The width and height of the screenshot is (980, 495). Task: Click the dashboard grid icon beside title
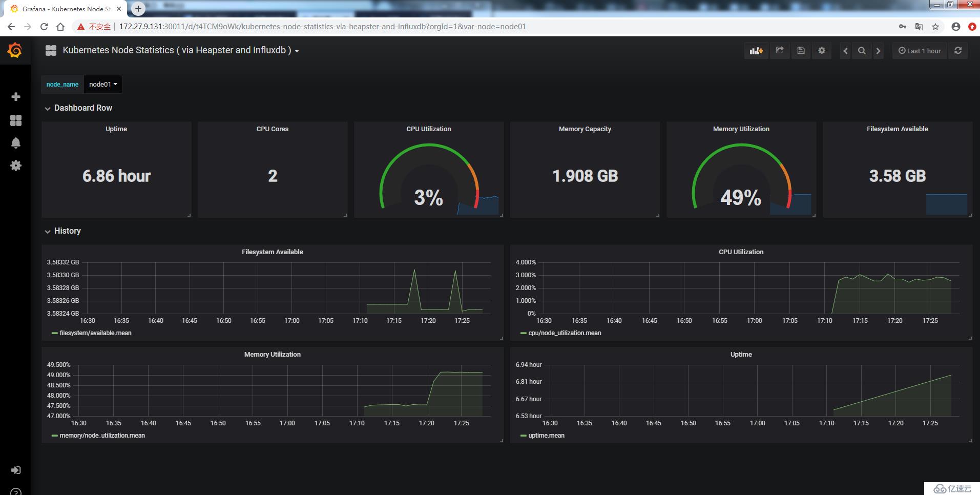click(51, 50)
